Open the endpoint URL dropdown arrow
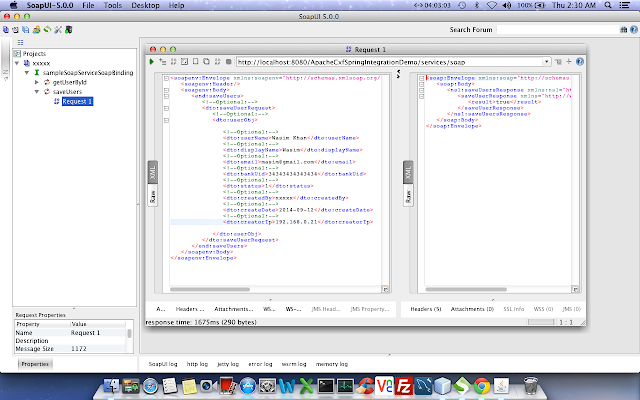The width and height of the screenshot is (640, 400). [547, 62]
